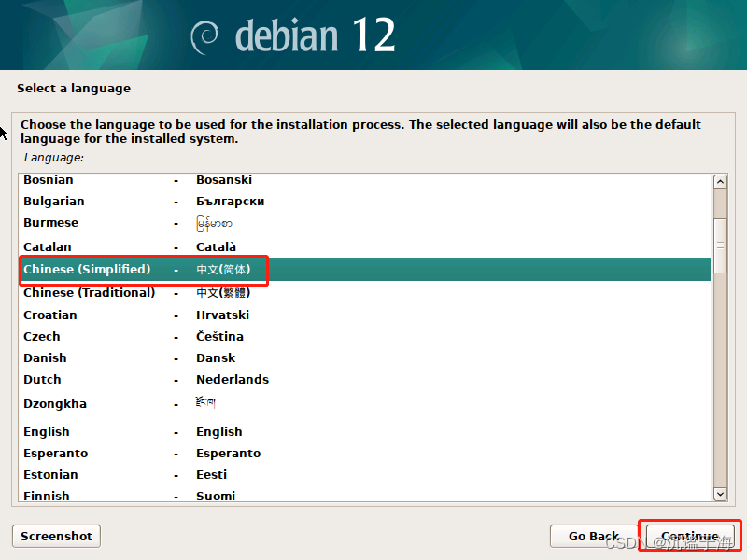
Task: Select Dzongkha language row
Action: (x=365, y=404)
